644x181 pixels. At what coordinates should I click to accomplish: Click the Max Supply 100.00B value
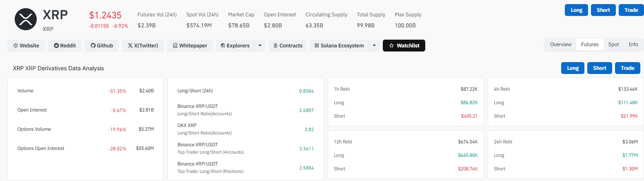coord(405,25)
